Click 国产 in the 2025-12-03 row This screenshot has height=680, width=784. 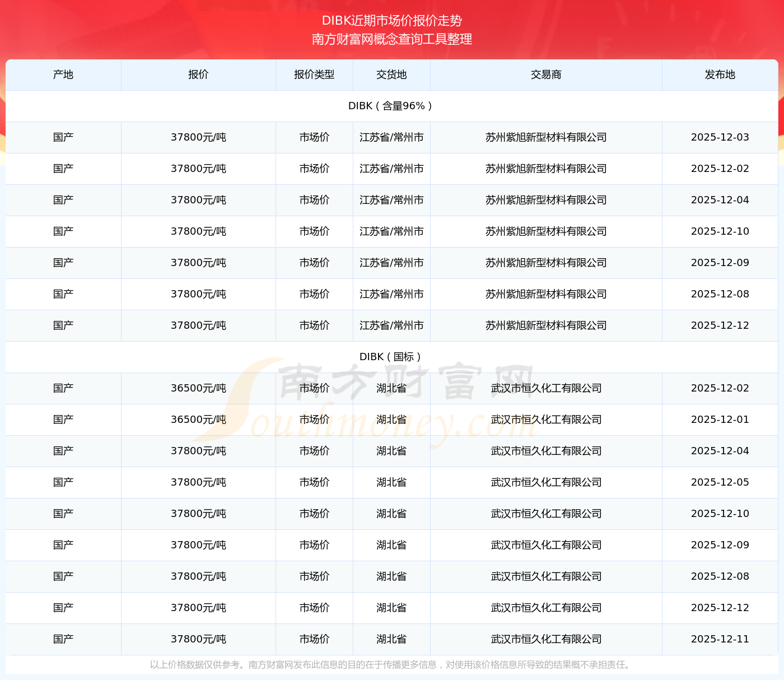coord(63,137)
